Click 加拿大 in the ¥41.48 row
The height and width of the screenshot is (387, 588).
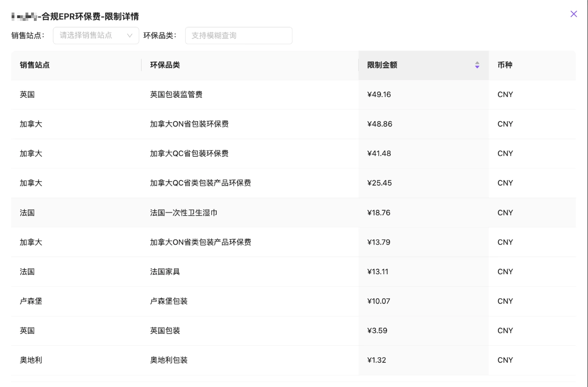pos(31,154)
